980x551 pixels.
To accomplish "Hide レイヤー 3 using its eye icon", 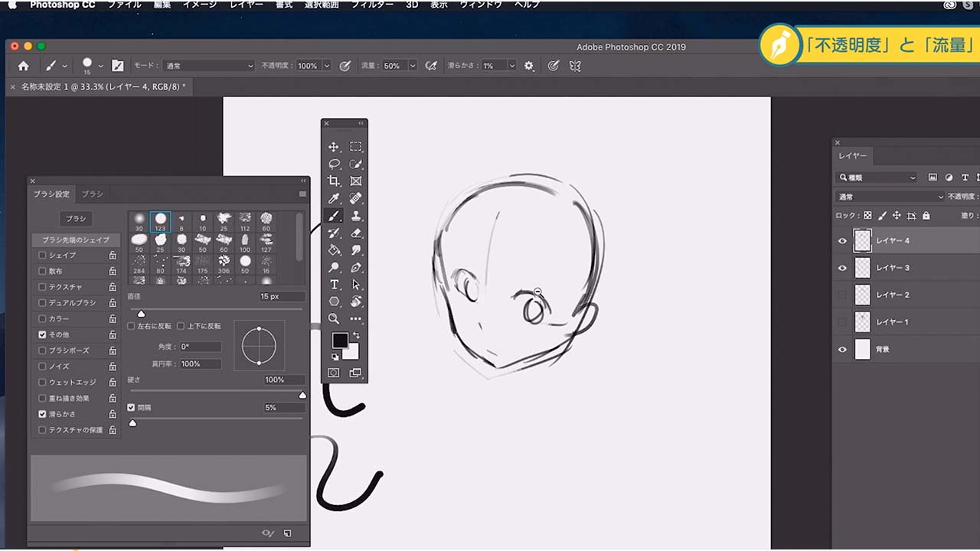I will pyautogui.click(x=842, y=268).
